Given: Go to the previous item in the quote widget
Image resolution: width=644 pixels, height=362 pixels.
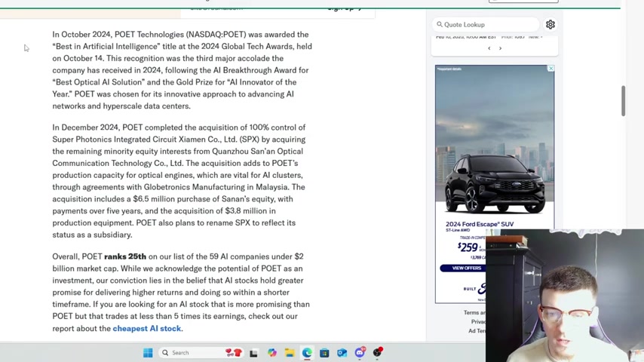Looking at the screenshot, I should [489, 48].
